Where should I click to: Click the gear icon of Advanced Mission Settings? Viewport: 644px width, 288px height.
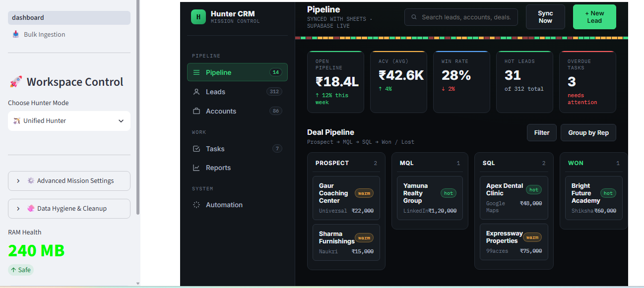click(31, 180)
